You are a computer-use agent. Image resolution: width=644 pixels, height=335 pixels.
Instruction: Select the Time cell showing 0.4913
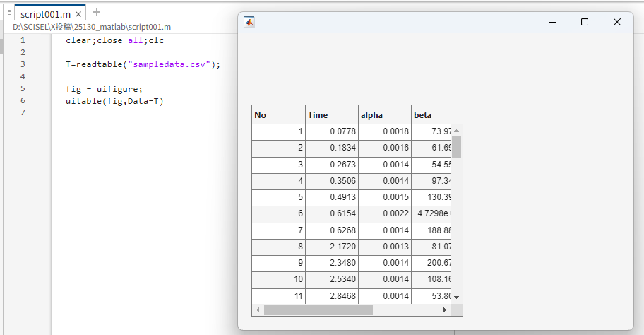click(x=331, y=198)
